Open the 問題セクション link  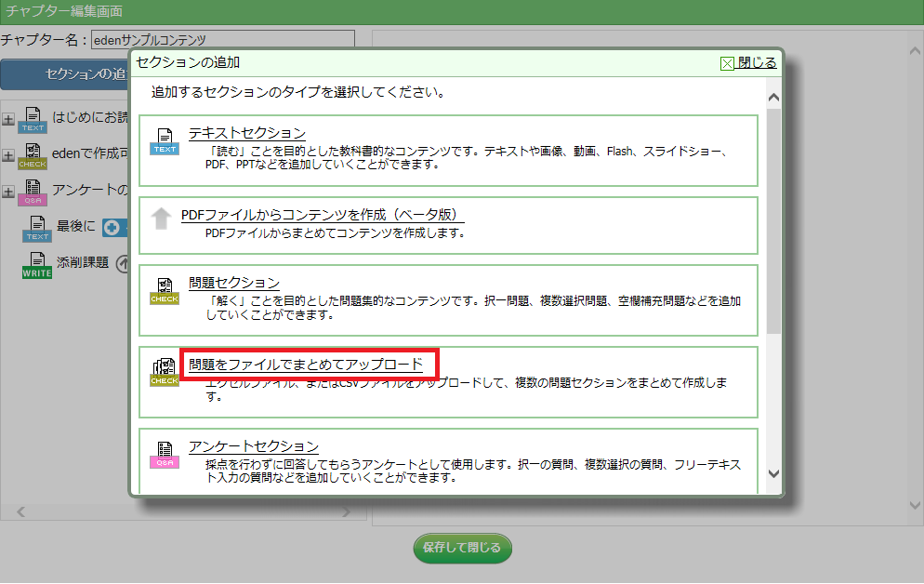[234, 283]
